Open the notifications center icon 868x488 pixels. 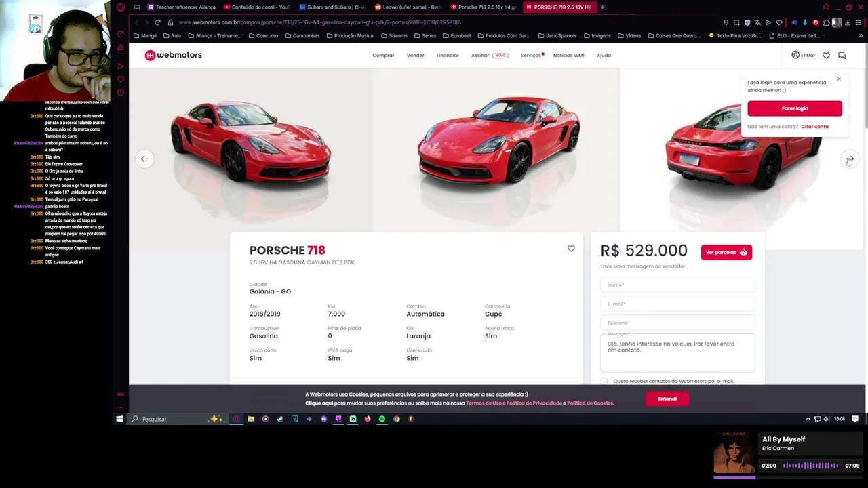point(855,419)
